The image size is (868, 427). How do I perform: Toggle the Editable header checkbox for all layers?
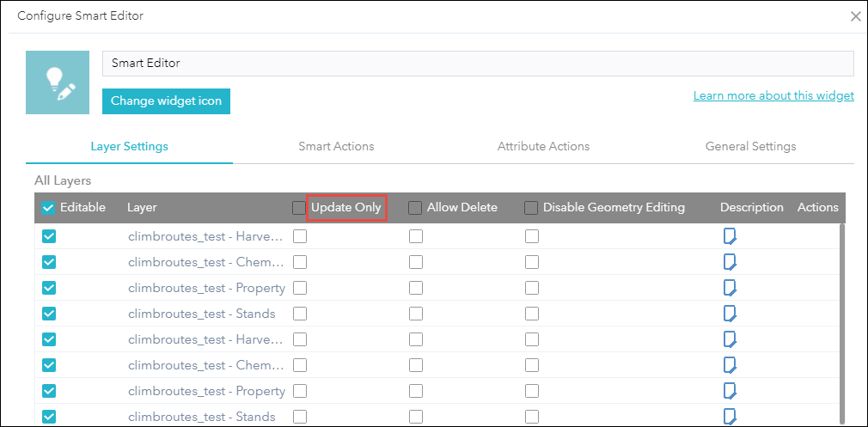click(x=49, y=208)
